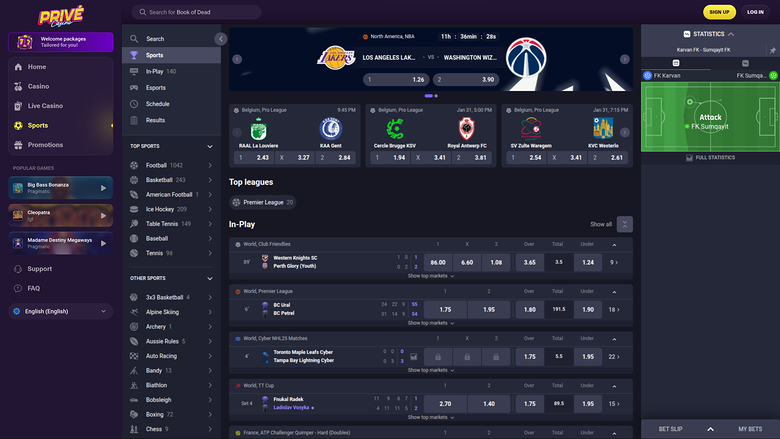This screenshot has height=439, width=780.
Task: Click the Sign Up button
Action: coord(717,12)
